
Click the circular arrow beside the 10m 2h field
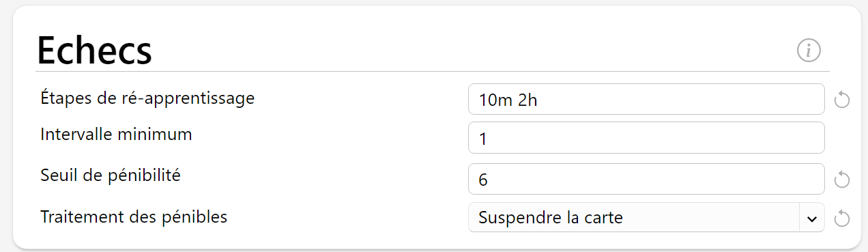[842, 100]
